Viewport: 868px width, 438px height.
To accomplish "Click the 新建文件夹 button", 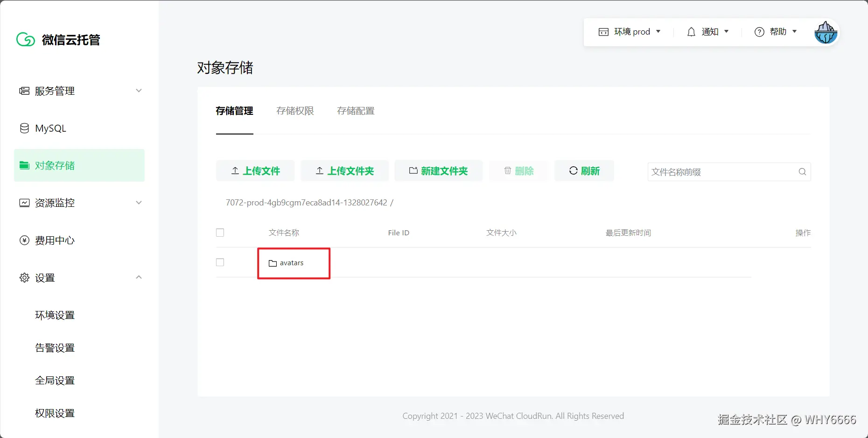I will (439, 171).
